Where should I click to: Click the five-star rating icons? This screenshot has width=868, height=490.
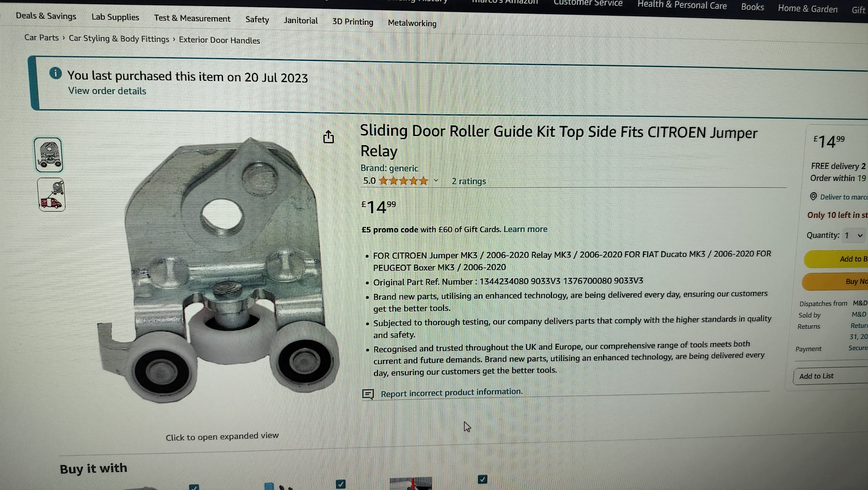coord(403,181)
